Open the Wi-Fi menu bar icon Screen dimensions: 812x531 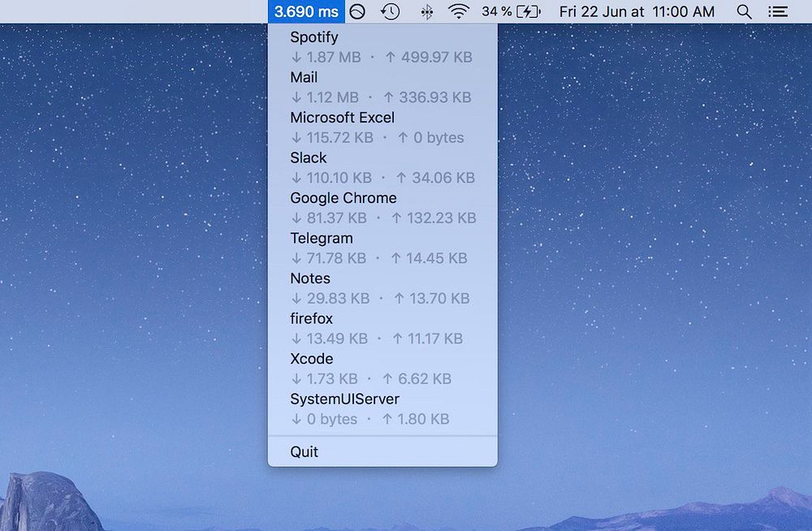pyautogui.click(x=459, y=11)
